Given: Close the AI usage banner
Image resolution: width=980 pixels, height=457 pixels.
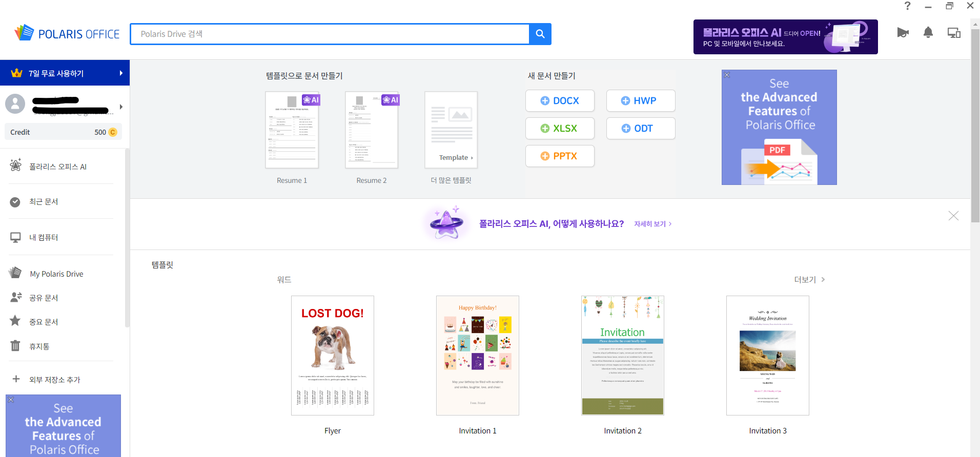Looking at the screenshot, I should pyautogui.click(x=953, y=216).
